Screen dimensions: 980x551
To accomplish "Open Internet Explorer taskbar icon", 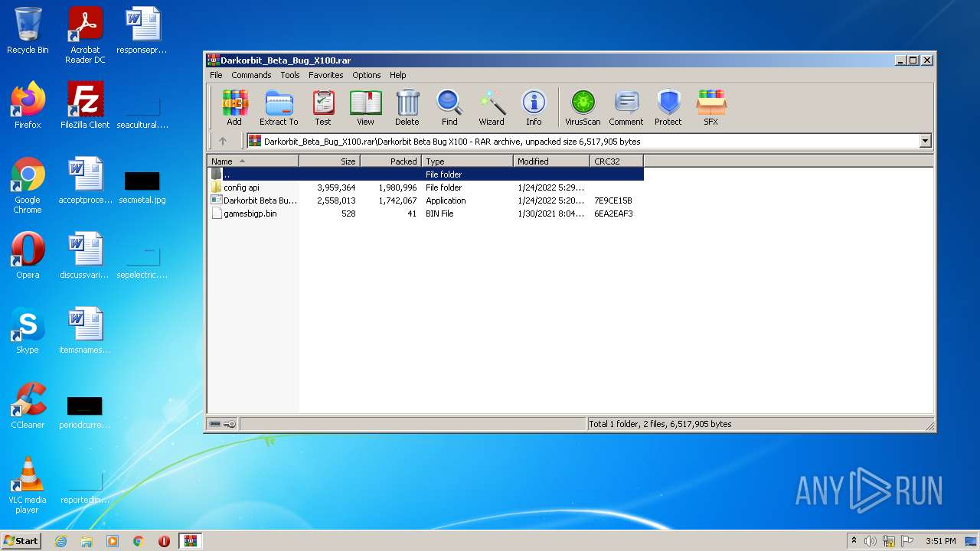I will coord(60,541).
